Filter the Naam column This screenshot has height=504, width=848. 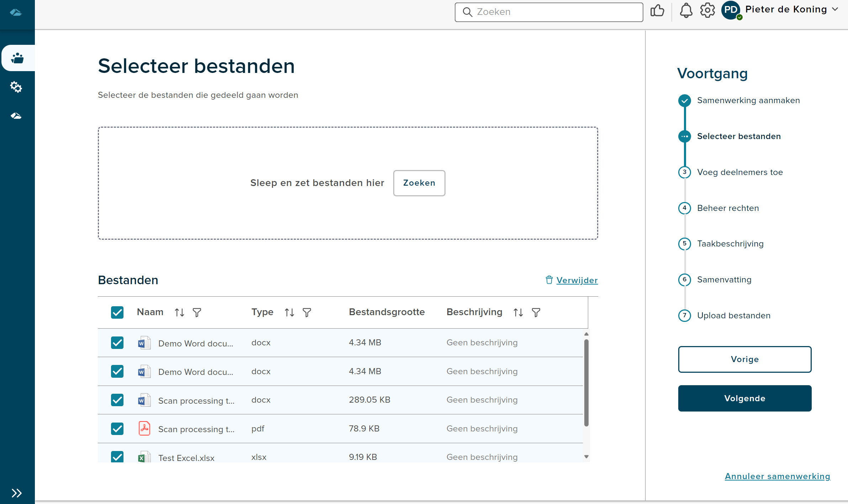point(197,312)
